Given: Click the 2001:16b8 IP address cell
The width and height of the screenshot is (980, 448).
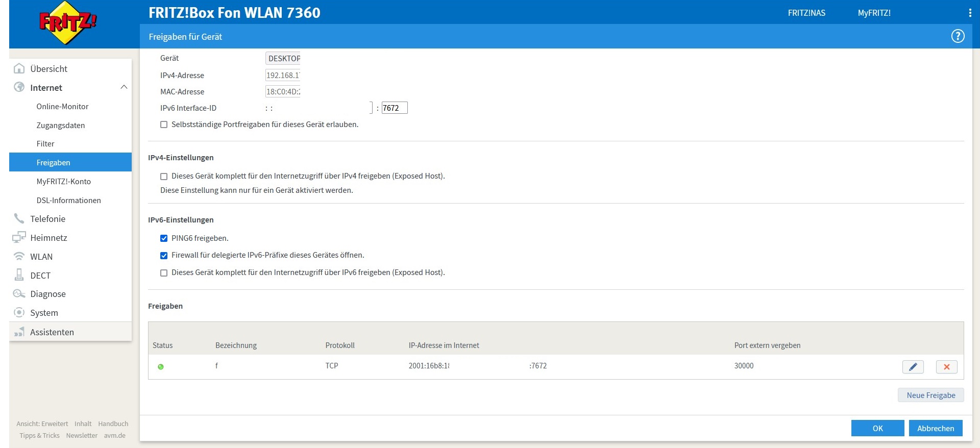Looking at the screenshot, I should point(429,366).
